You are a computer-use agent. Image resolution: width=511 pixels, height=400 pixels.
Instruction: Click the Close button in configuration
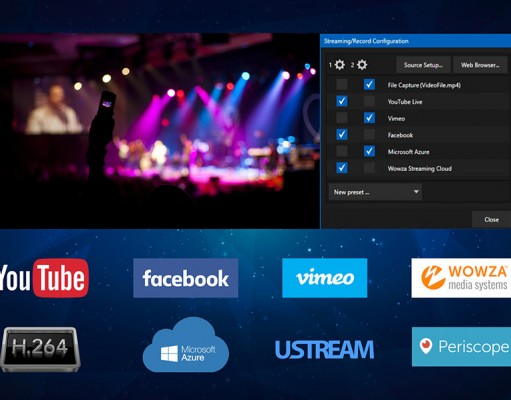pos(491,219)
